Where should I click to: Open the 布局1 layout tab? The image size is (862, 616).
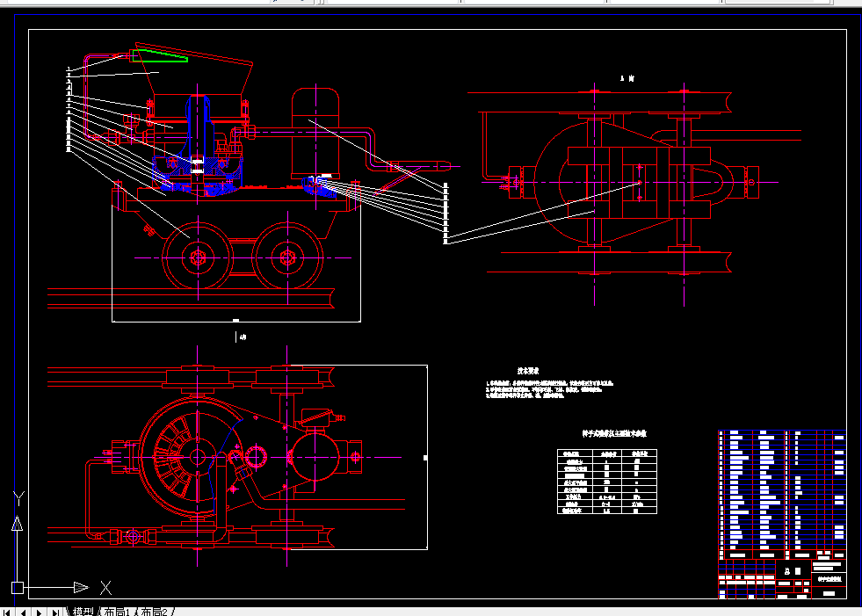tap(117, 612)
